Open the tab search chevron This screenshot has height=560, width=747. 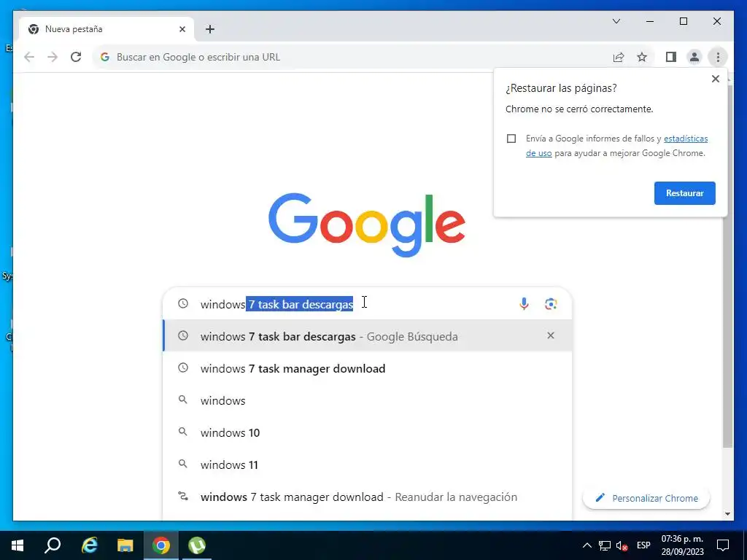616,21
